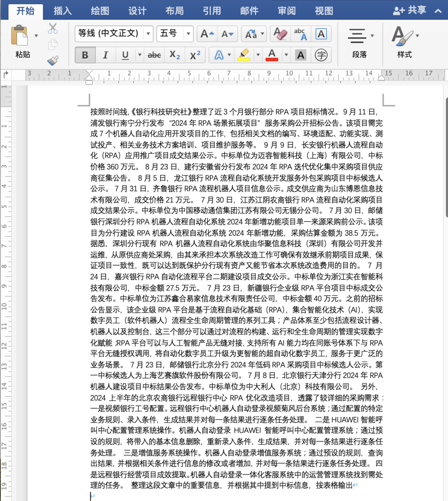
Task: Cut selection with the scissors icon
Action: (53, 28)
